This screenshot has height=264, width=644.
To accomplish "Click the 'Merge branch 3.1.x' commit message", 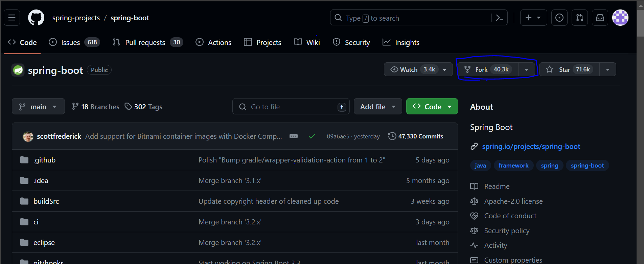I will click(230, 180).
